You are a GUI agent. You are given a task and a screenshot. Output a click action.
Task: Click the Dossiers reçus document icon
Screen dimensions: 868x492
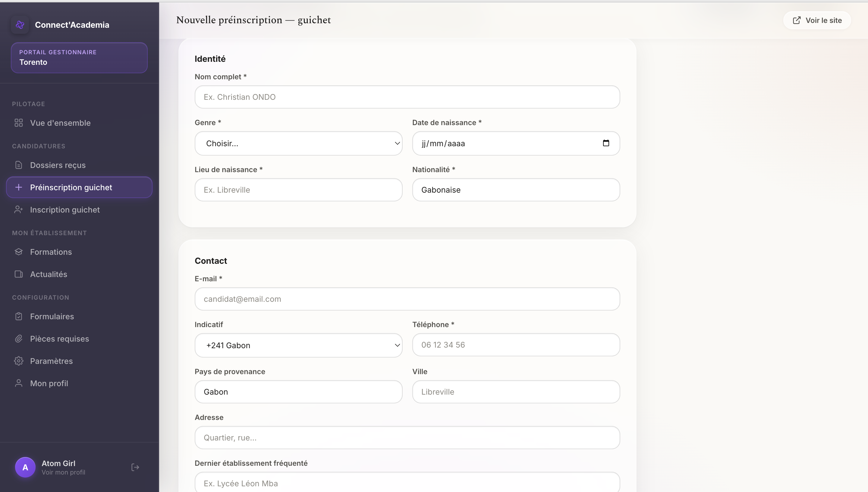pos(19,165)
